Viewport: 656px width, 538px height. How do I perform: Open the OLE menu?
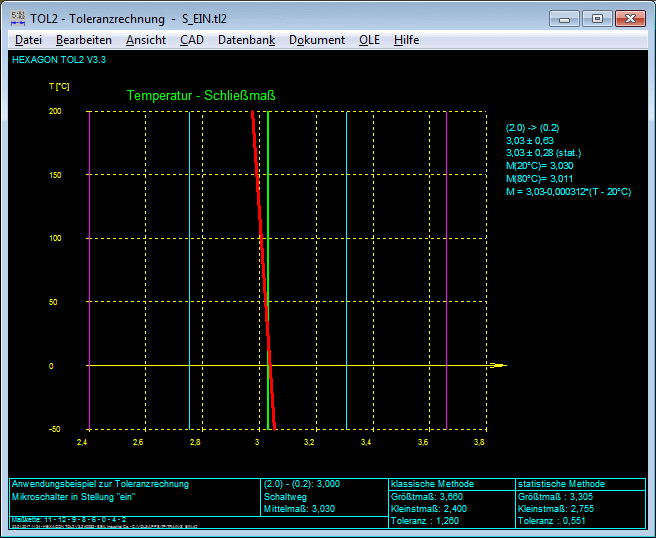tap(369, 40)
